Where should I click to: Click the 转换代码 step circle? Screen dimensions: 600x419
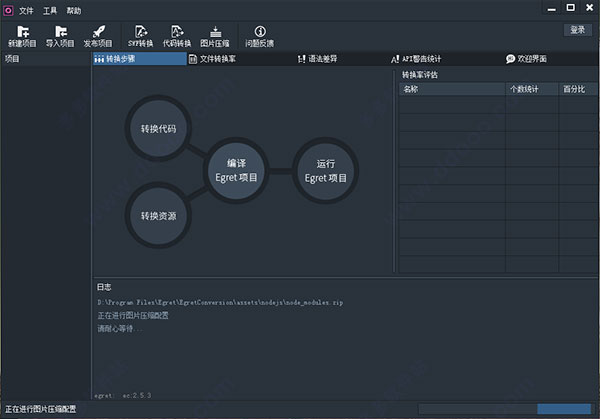coord(158,128)
